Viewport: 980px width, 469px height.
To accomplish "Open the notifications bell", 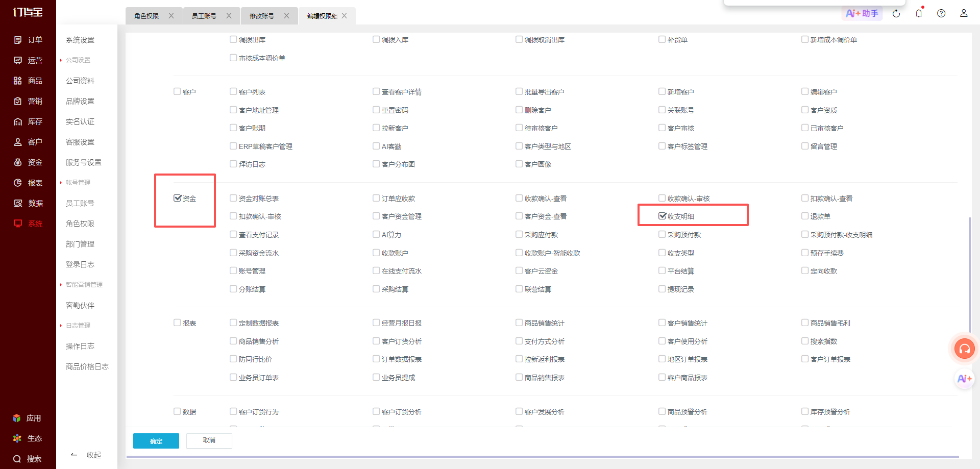I will click(x=919, y=13).
